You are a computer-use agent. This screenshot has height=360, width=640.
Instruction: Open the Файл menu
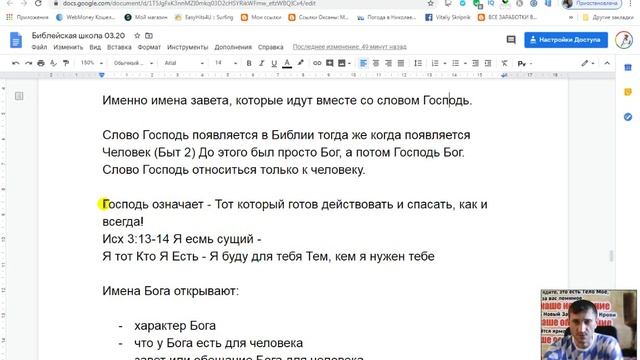39,47
